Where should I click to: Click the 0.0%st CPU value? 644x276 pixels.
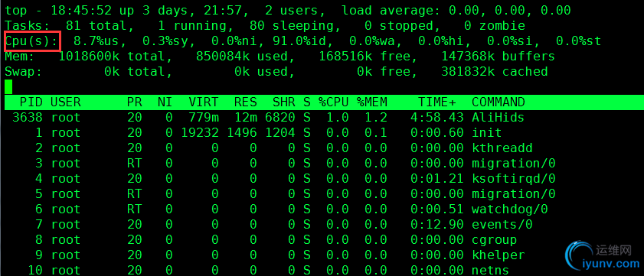[579, 41]
